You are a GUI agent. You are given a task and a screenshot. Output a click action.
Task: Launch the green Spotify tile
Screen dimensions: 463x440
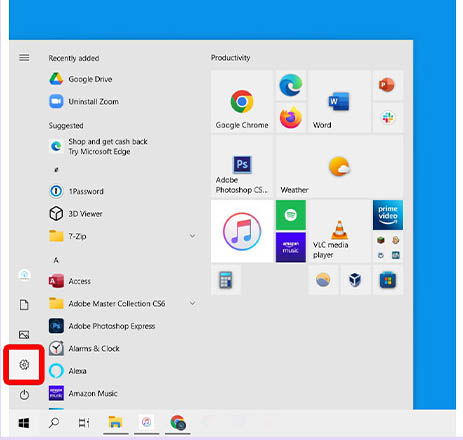point(291,215)
